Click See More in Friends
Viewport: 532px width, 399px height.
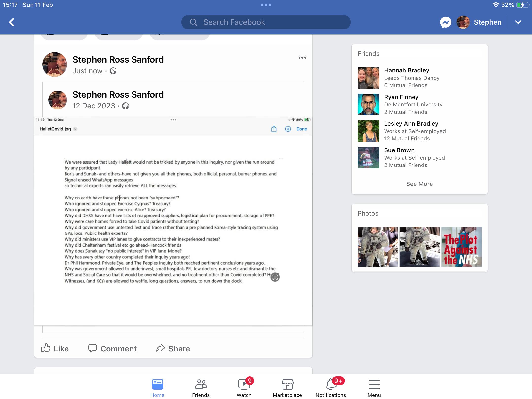point(419,184)
